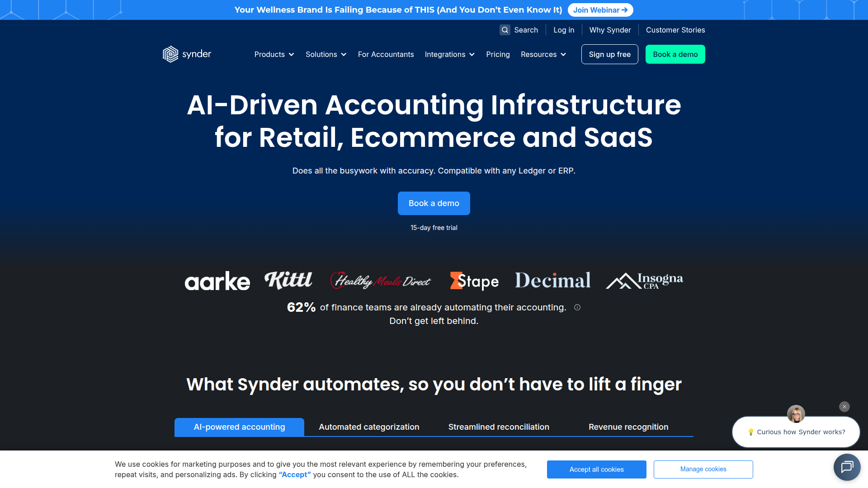Viewport: 868px width, 488px height.
Task: Click the chat agent avatar photo
Action: tap(796, 414)
